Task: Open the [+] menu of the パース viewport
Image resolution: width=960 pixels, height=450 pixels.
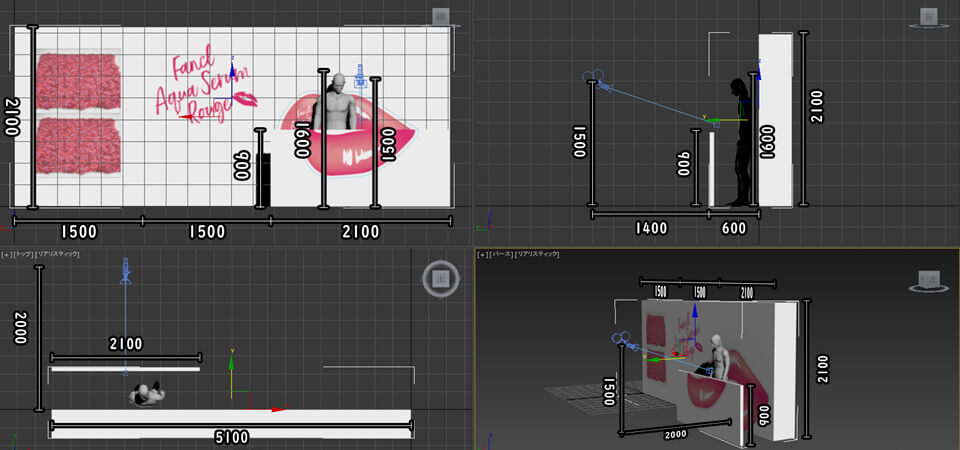Action: coord(483,253)
